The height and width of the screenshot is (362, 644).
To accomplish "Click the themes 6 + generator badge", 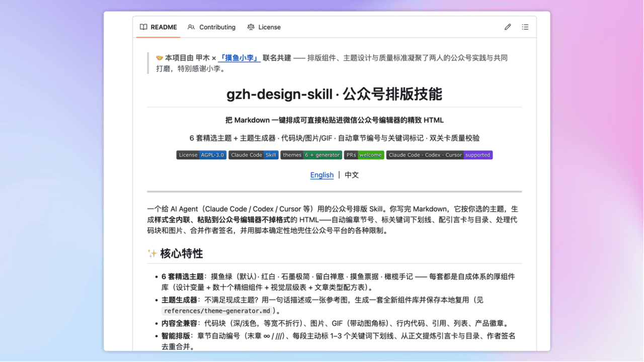I will point(311,155).
